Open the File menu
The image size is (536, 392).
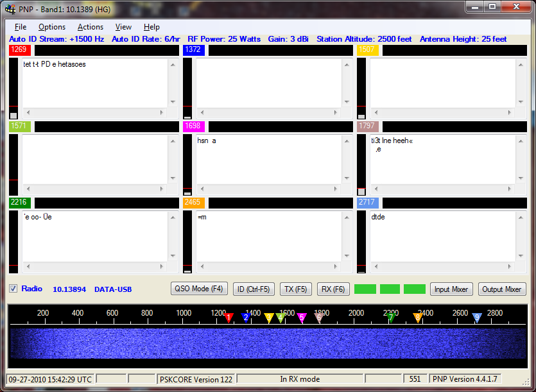20,27
